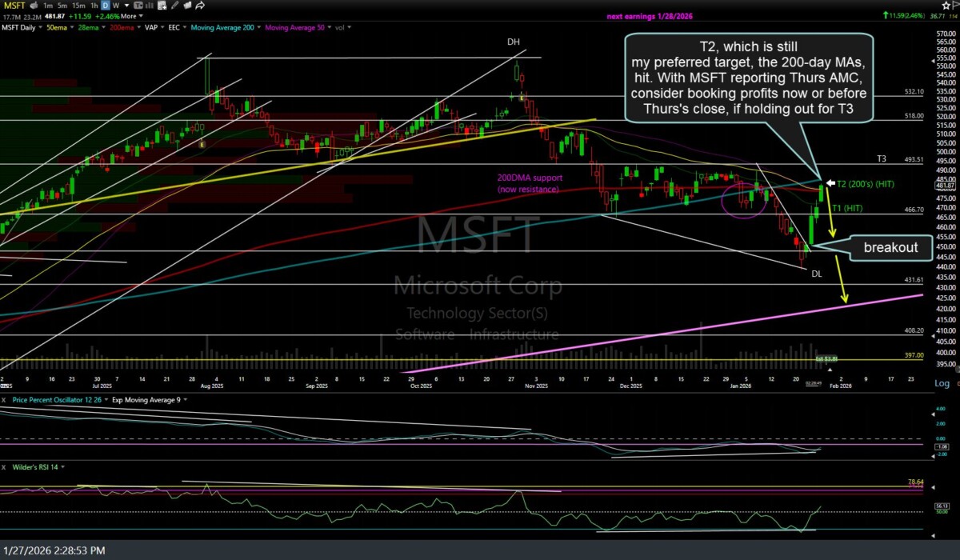The height and width of the screenshot is (560, 960).
Task: Click the volume bars icon near the timeframes
Action: [149, 5]
